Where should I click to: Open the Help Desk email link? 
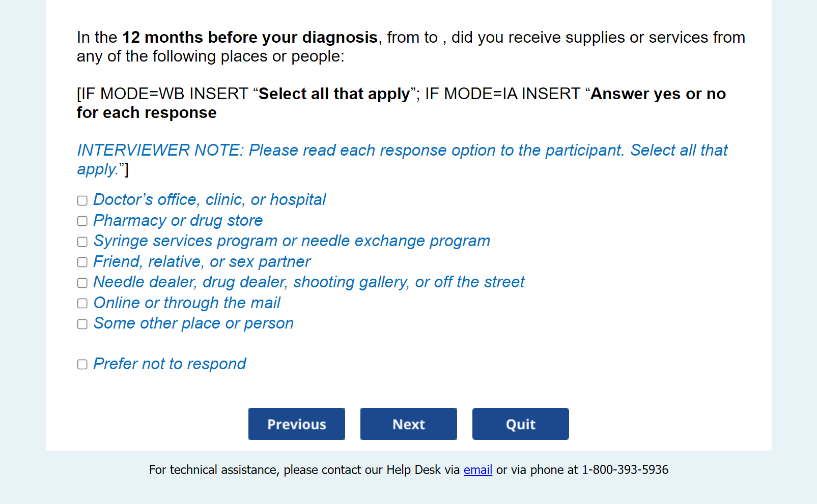[477, 469]
